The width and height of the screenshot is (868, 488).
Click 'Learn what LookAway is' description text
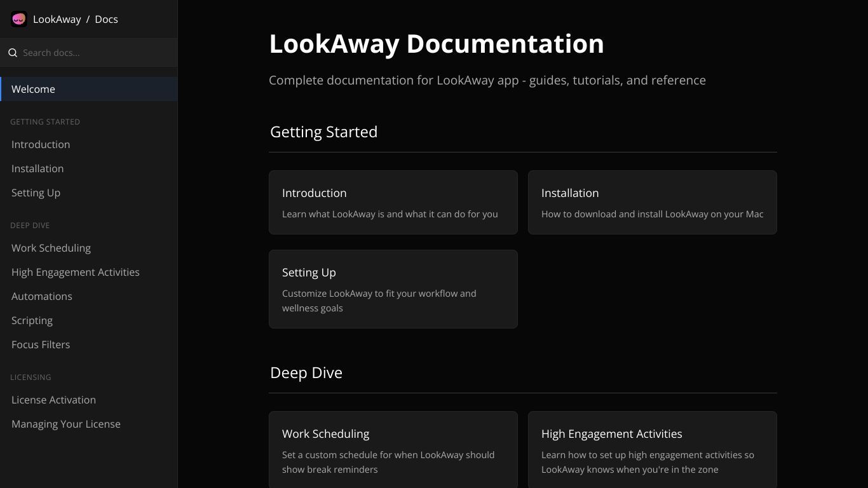[x=390, y=214]
